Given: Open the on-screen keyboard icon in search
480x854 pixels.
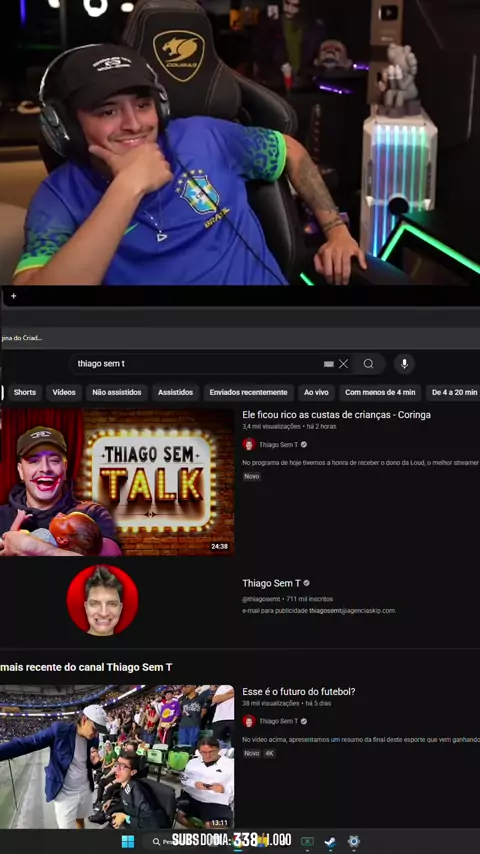Looking at the screenshot, I should coord(329,364).
